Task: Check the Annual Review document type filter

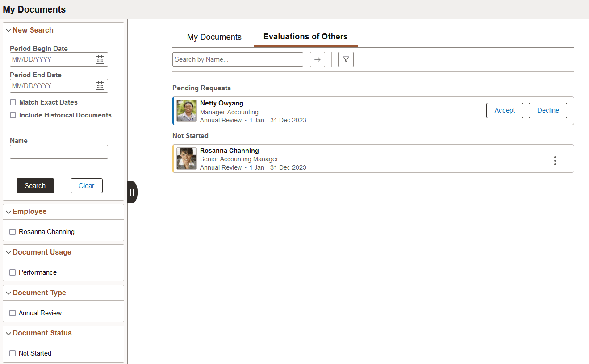Action: pyautogui.click(x=13, y=313)
